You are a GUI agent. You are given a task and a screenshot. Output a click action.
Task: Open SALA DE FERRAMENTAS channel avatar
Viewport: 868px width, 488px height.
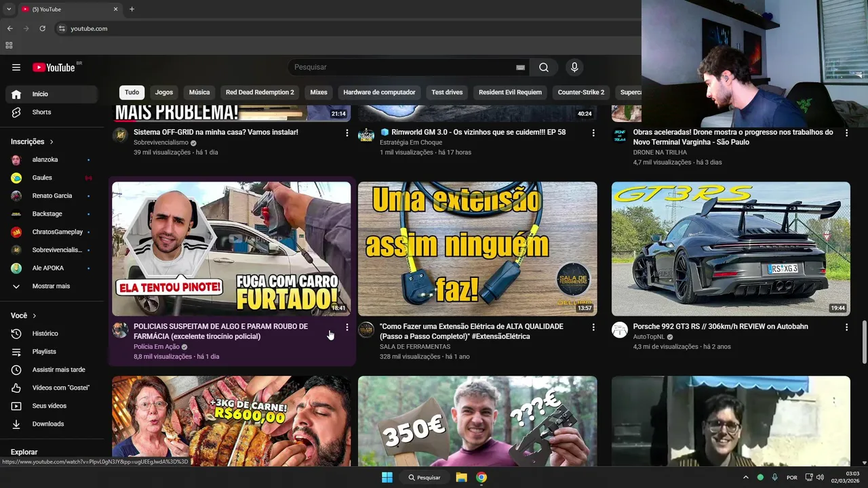pyautogui.click(x=366, y=330)
